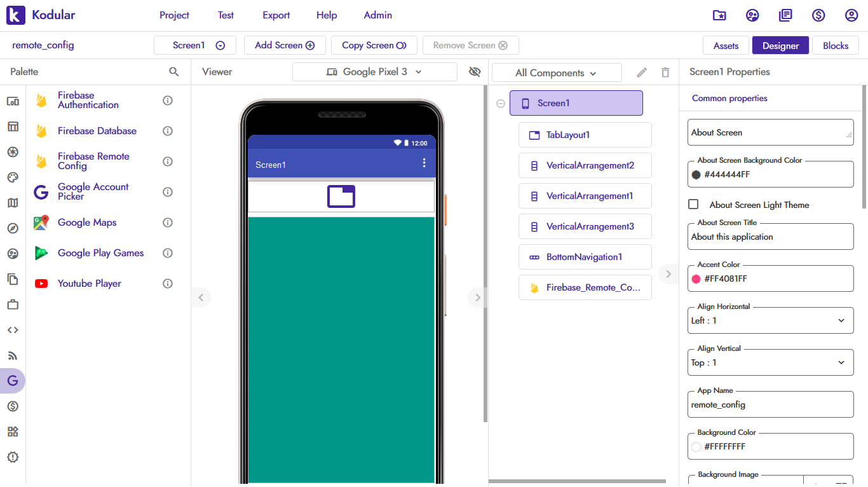Show info for Firebase Authentication
This screenshot has width=868, height=487.
(168, 100)
